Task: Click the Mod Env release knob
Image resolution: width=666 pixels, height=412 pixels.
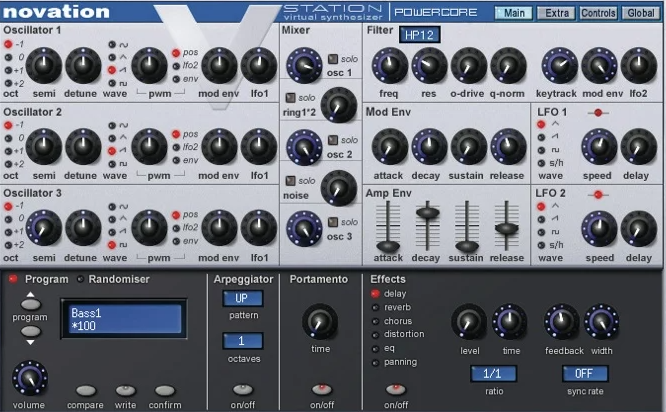Action: pos(508,147)
